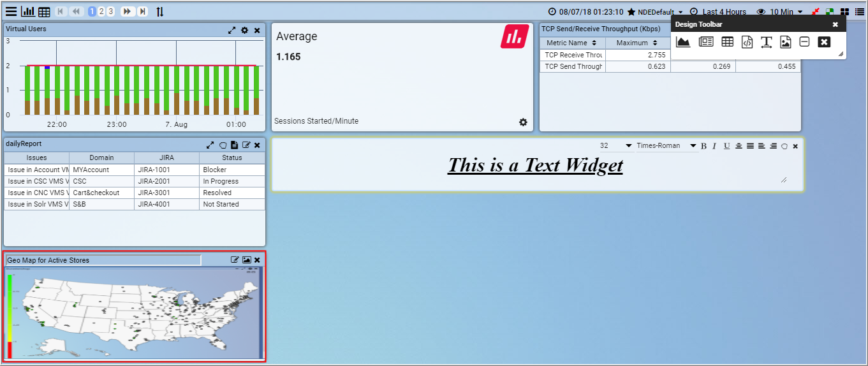Toggle underline in the text widget

tap(726, 146)
